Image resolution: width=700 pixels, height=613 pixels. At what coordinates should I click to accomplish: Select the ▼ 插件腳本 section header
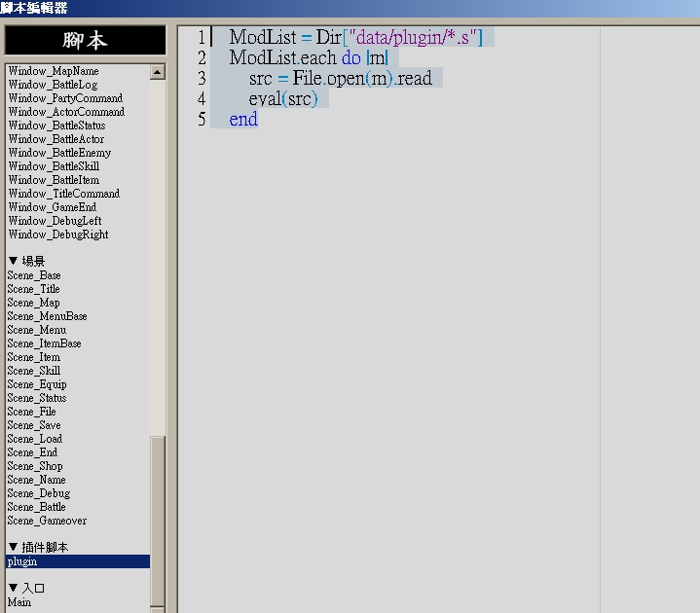(x=38, y=548)
